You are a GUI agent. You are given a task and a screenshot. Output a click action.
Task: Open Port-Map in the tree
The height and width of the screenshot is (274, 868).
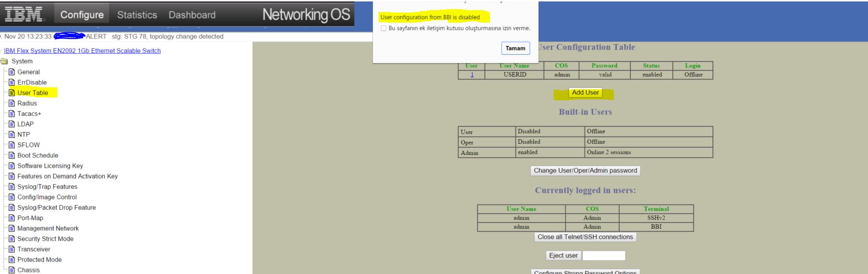click(30, 218)
